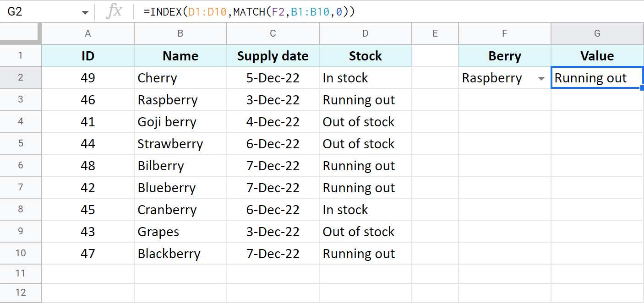
Task: Open the Raspberry data validation dropdown
Action: 542,78
